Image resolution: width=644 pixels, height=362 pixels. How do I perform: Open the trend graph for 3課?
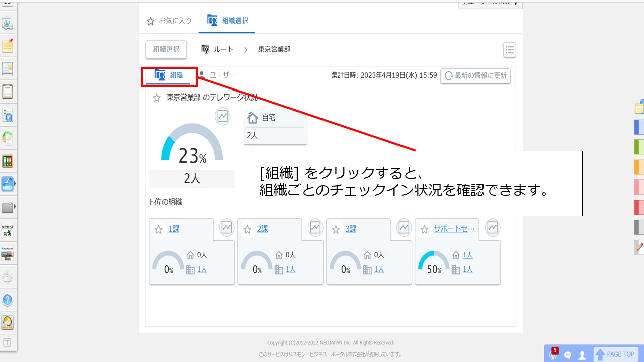404,228
